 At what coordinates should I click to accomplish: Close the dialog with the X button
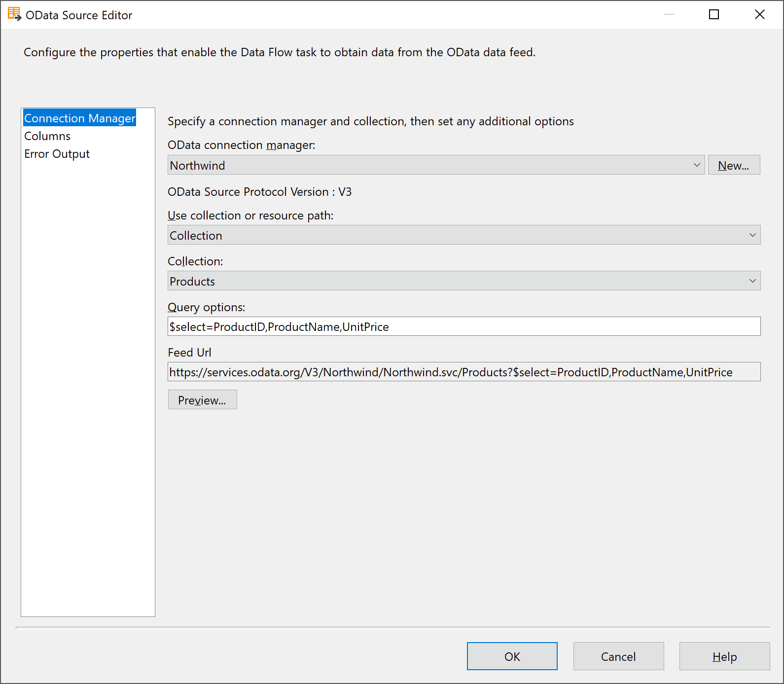pos(759,15)
